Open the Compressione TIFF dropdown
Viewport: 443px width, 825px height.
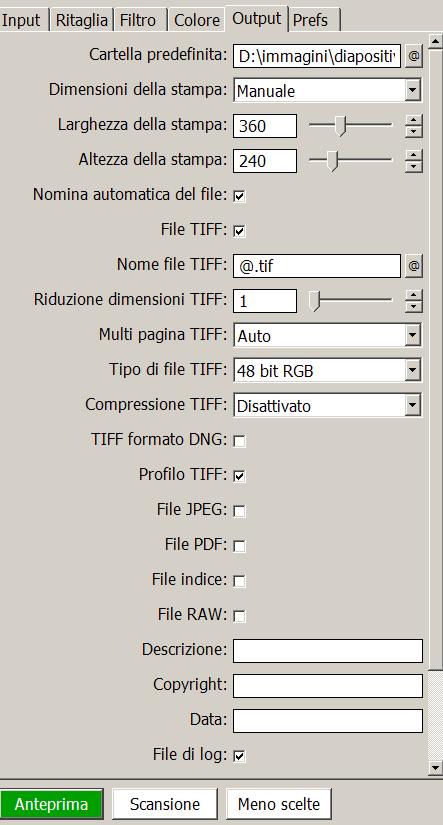point(327,406)
